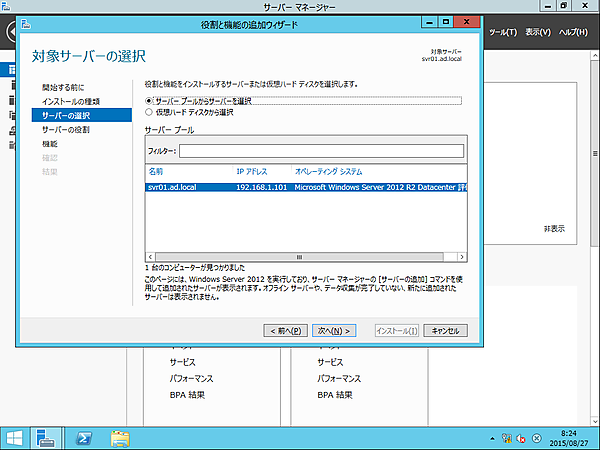Go to インストールの種類 wizard step
Viewport: 600px width, 450px height.
(70, 102)
